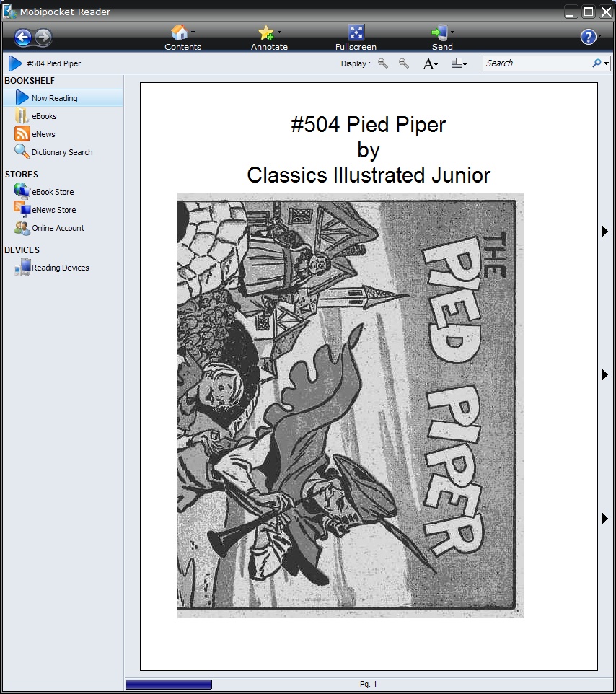Expand the Send dropdown arrow
The image size is (616, 694).
[452, 32]
